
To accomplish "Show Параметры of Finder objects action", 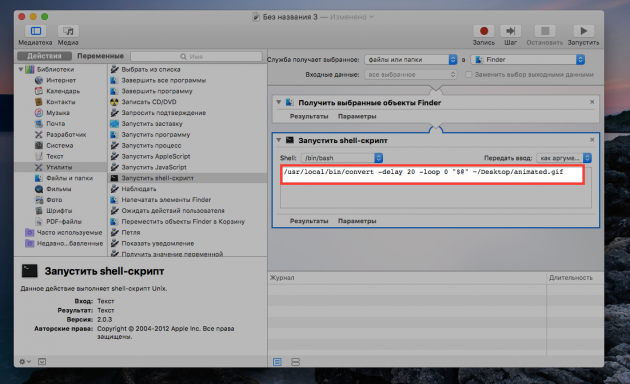I will 357,116.
